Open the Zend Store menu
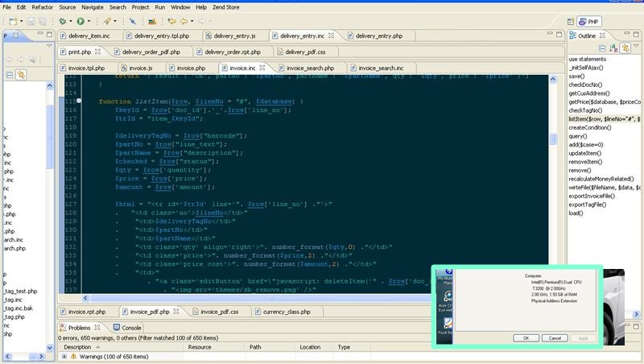The width and height of the screenshot is (644, 364). pos(226,7)
